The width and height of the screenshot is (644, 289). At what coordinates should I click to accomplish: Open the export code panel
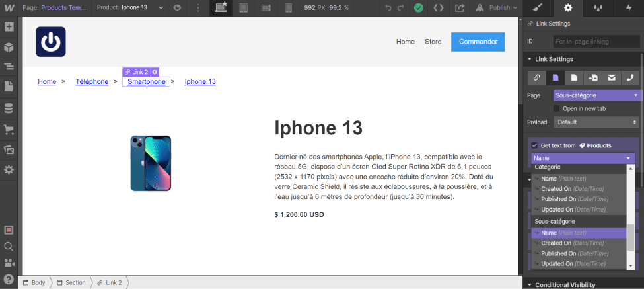click(439, 7)
